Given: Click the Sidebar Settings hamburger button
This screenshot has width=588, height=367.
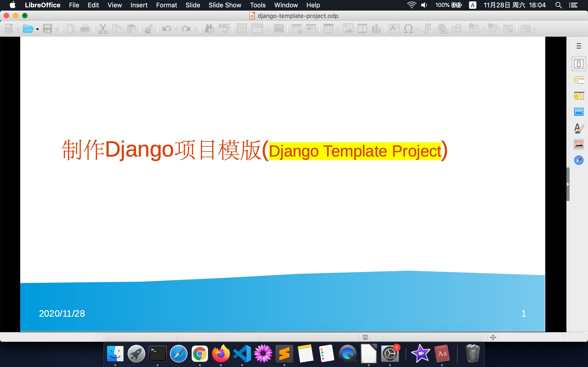Looking at the screenshot, I should pos(579,45).
